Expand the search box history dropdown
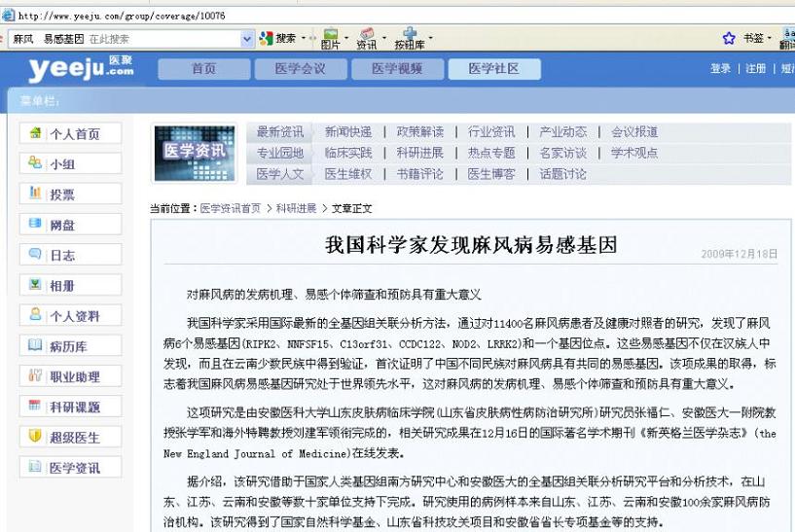 pyautogui.click(x=246, y=39)
